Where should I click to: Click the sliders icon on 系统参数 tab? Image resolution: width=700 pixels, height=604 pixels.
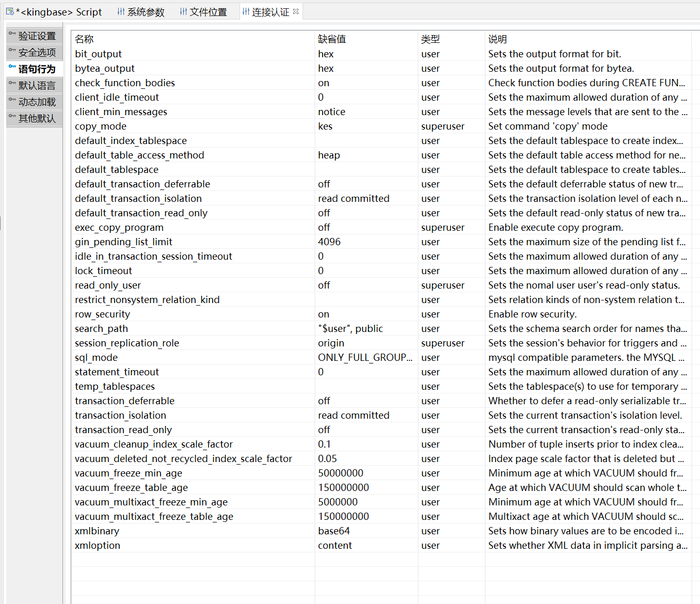point(121,11)
